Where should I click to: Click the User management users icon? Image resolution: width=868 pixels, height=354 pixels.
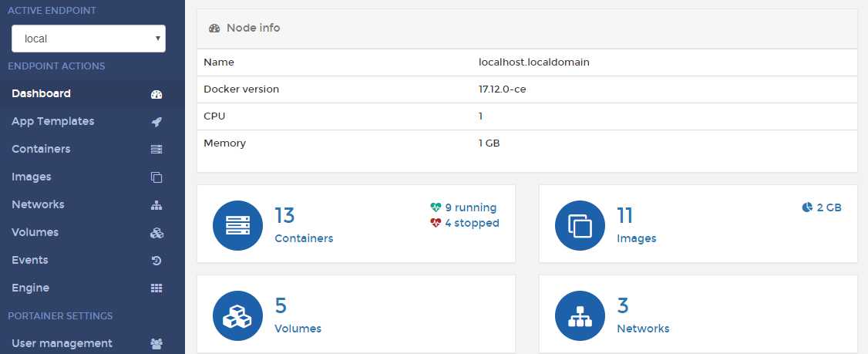tap(156, 344)
